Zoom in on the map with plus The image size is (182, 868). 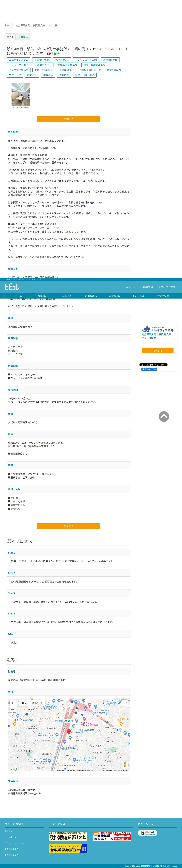point(12,703)
